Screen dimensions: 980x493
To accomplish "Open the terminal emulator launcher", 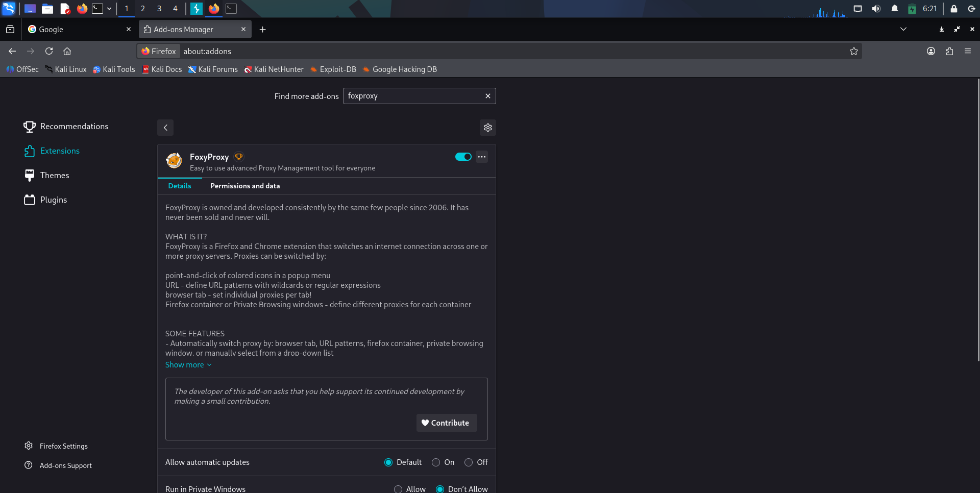I will point(97,9).
